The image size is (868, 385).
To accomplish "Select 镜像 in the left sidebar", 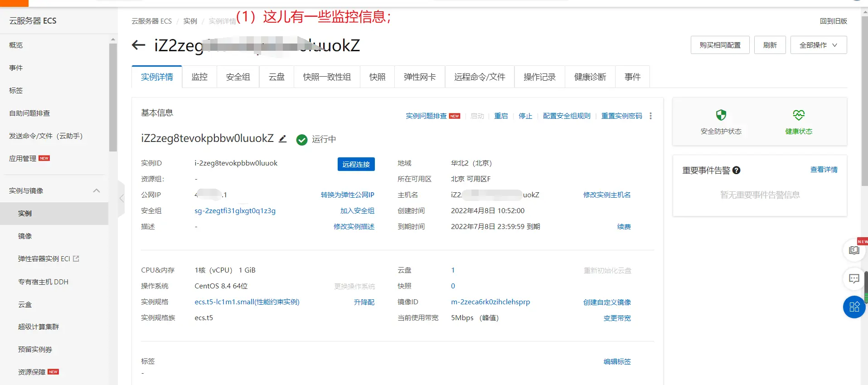I will point(25,236).
